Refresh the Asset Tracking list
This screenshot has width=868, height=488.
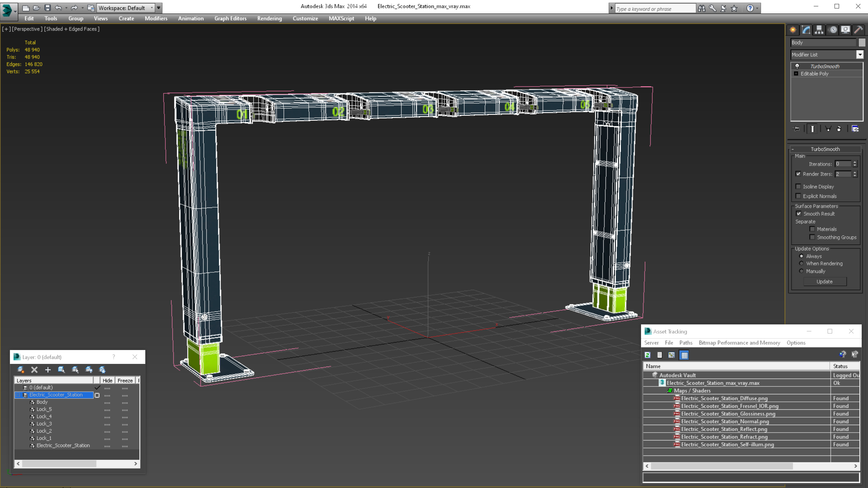(647, 355)
